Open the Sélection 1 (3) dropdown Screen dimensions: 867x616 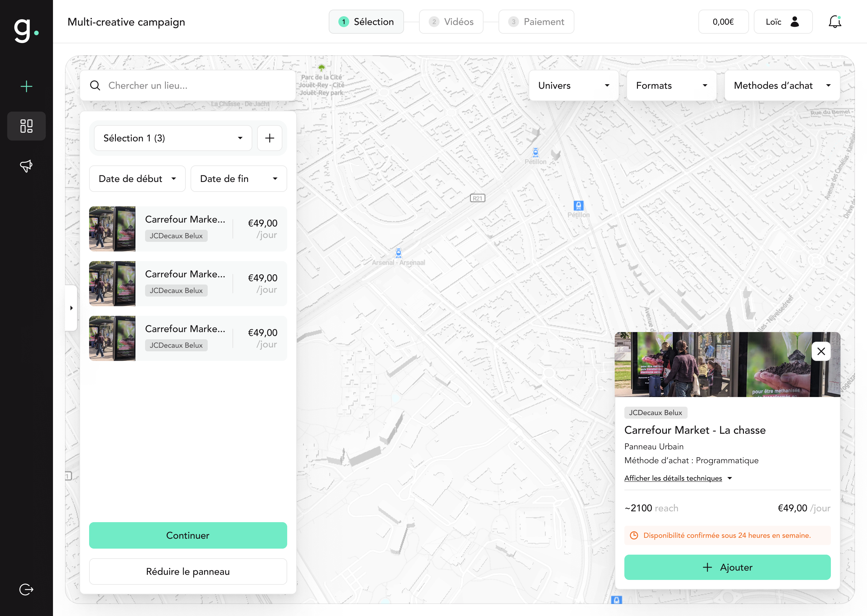[173, 138]
